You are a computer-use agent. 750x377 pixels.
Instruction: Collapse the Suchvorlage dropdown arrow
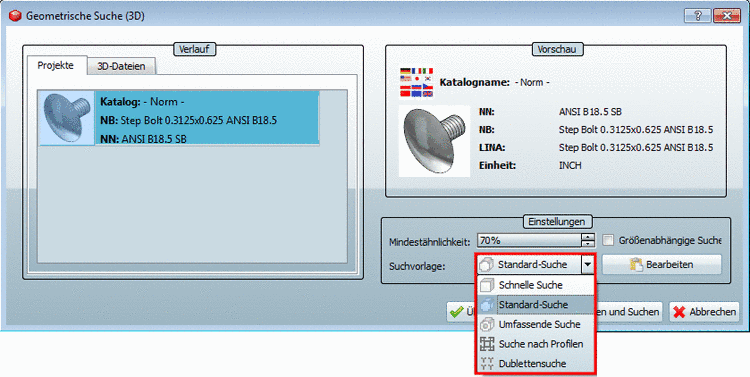coord(587,265)
